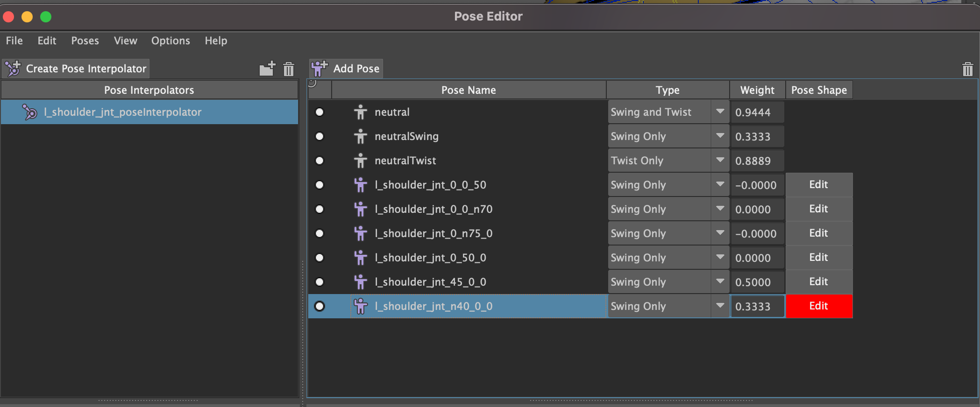Click the l_shoulder_jnt_45_0_0 pose icon
This screenshot has width=980, height=407.
360,282
